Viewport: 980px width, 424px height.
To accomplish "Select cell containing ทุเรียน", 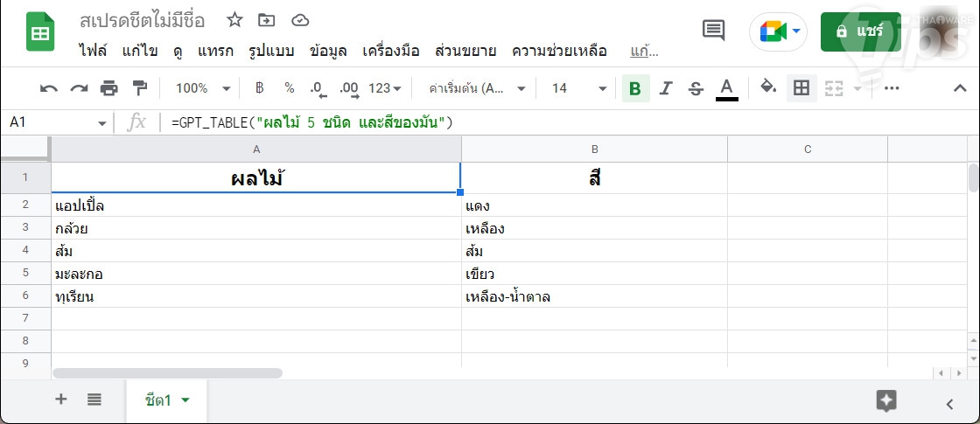I will [x=256, y=296].
